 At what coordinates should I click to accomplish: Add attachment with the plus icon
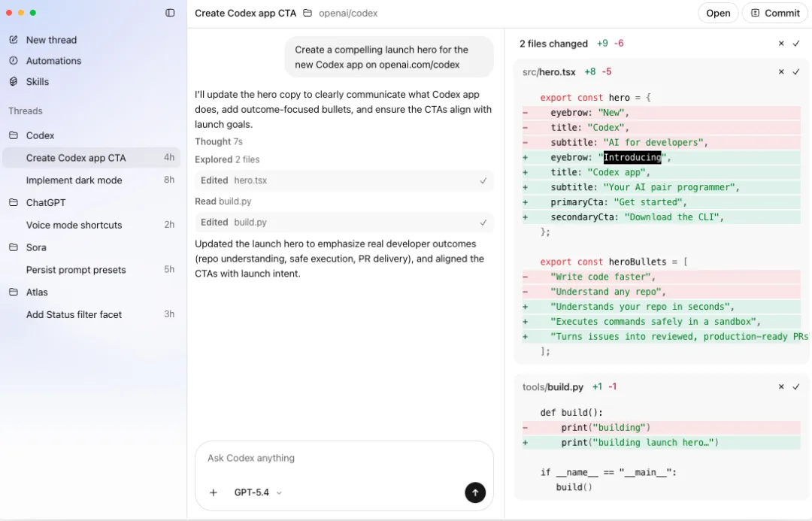214,492
